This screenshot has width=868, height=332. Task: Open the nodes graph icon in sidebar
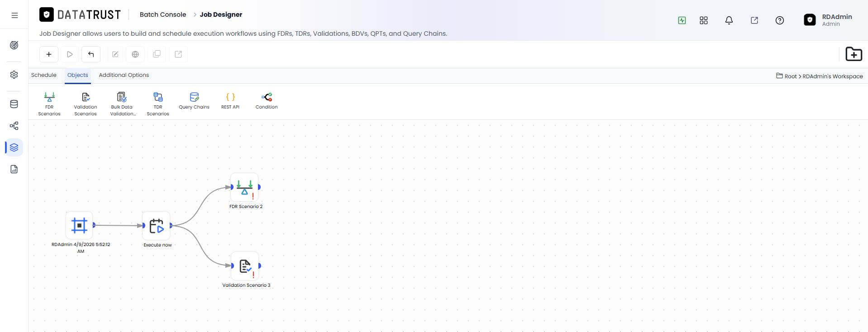(14, 126)
